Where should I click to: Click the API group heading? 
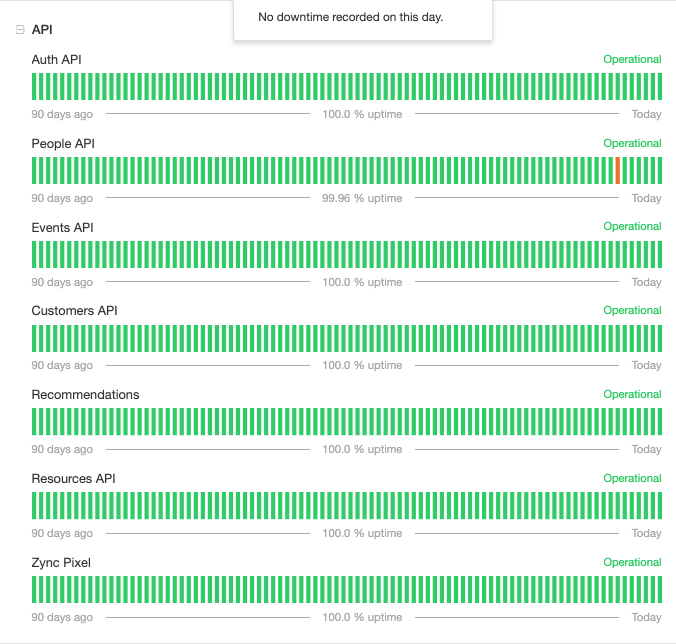pyautogui.click(x=42, y=30)
